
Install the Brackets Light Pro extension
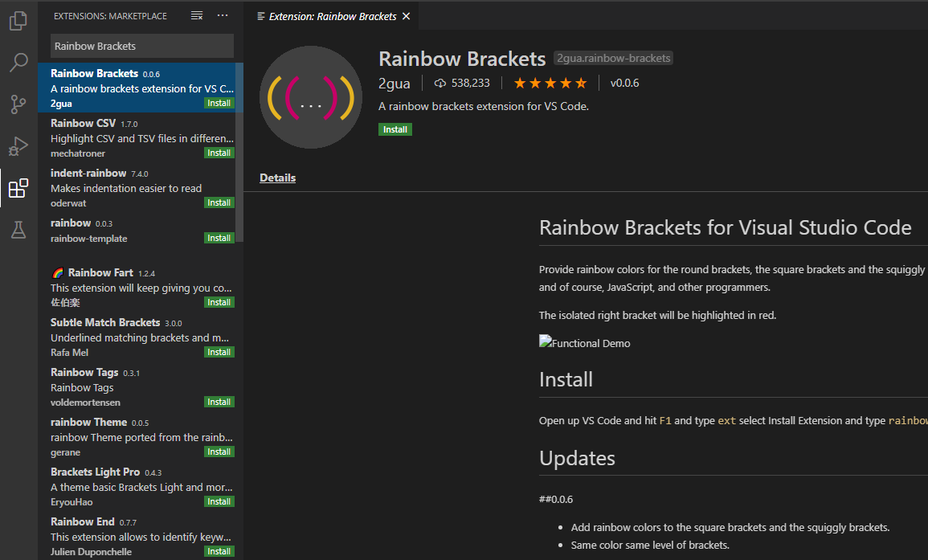tap(219, 501)
